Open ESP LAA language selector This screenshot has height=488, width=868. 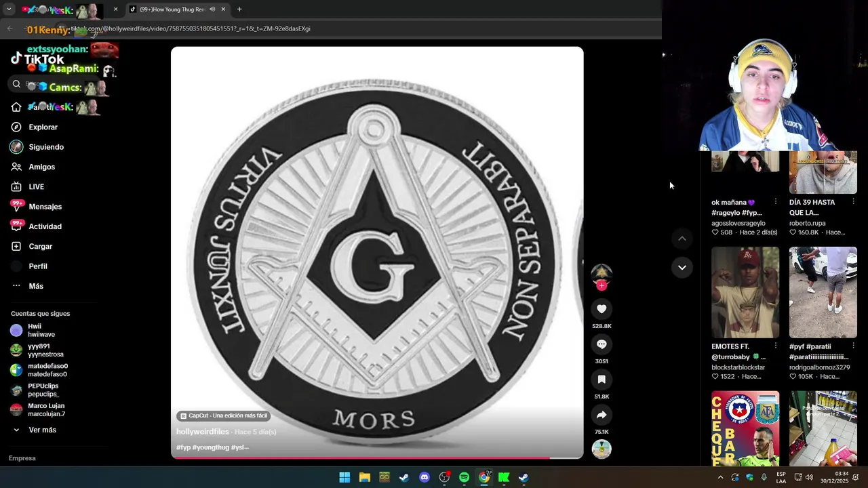781,477
